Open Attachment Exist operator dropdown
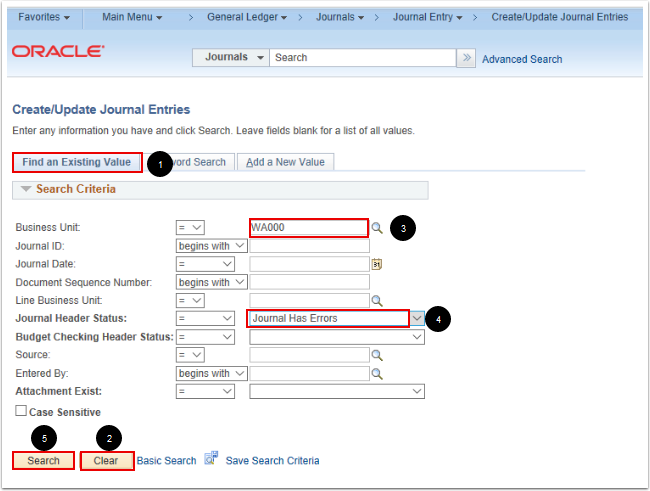 coord(205,391)
